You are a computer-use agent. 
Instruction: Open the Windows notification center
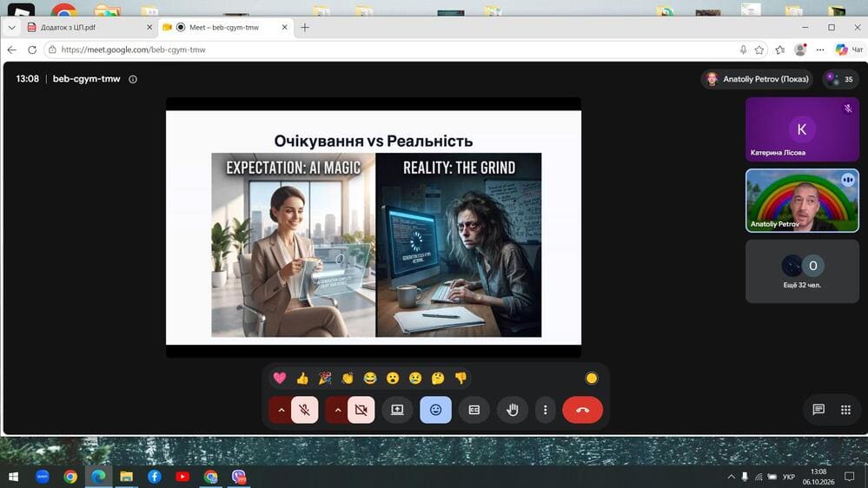(x=849, y=477)
